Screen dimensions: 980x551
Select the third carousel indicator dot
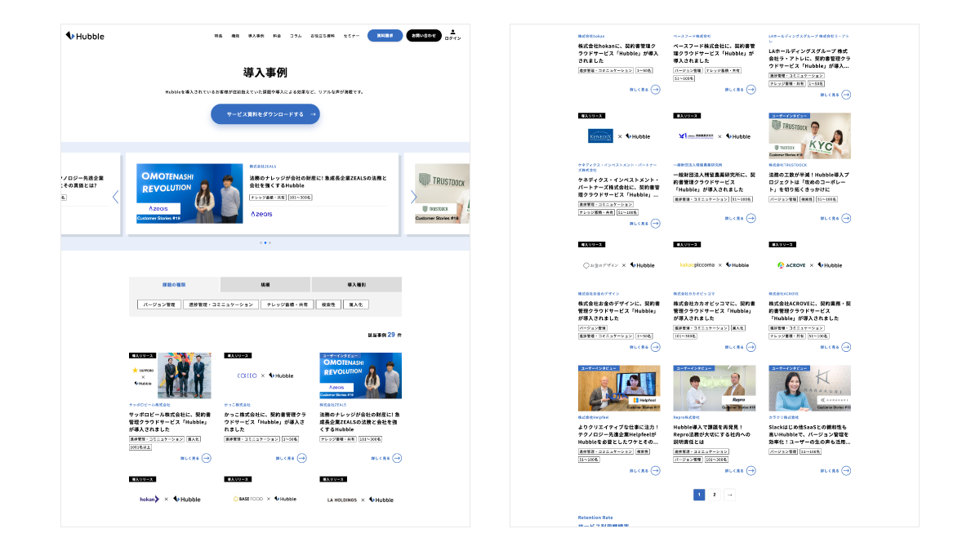click(269, 242)
